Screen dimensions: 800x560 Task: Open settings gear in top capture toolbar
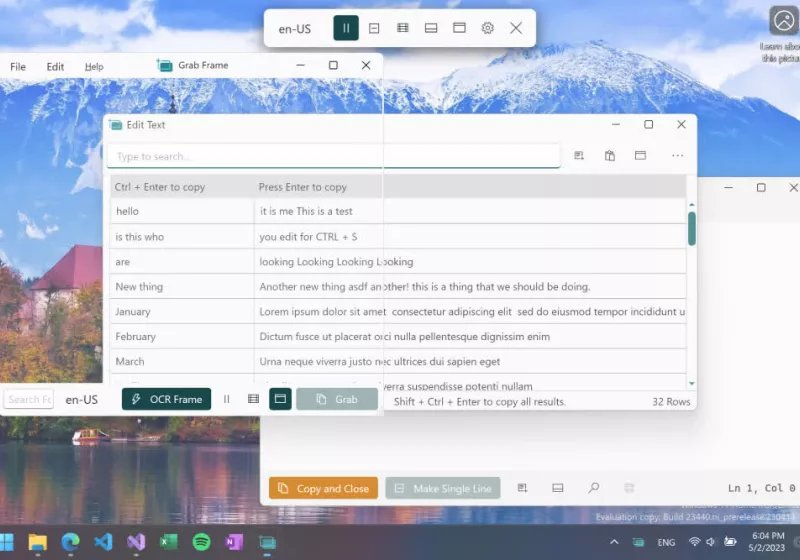tap(487, 28)
